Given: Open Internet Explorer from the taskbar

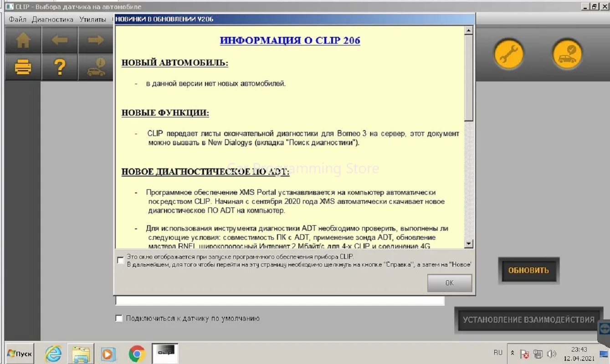Looking at the screenshot, I should 53,354.
